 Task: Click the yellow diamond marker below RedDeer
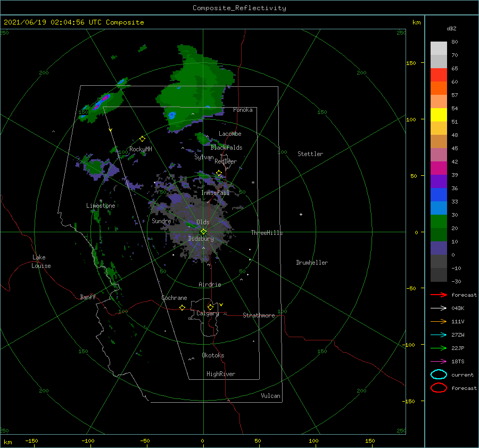tap(219, 173)
